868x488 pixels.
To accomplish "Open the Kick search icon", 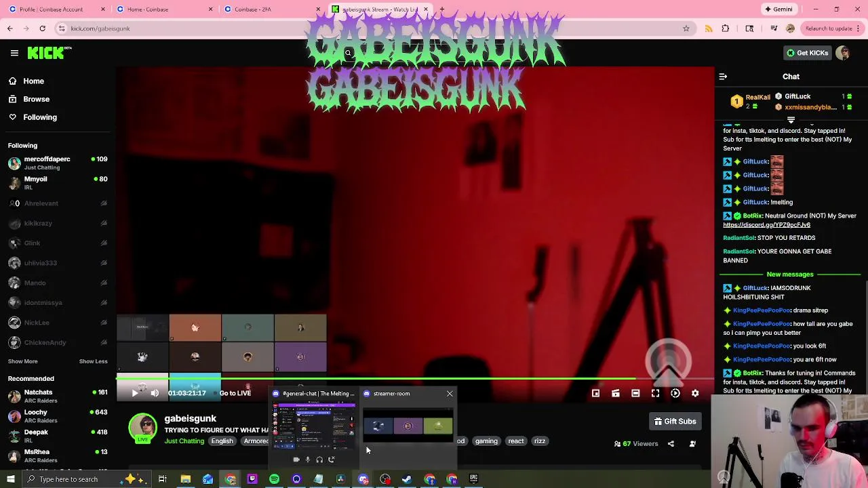I will point(348,54).
